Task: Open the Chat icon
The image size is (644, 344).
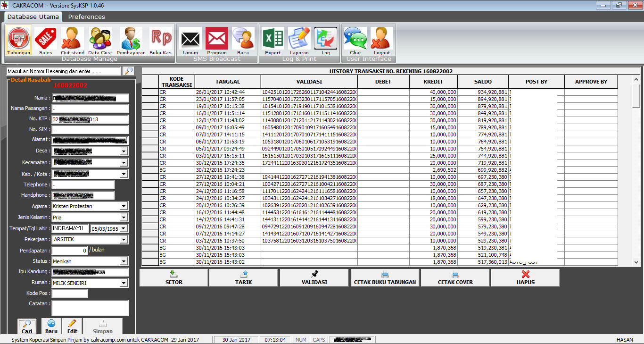Action: 355,40
